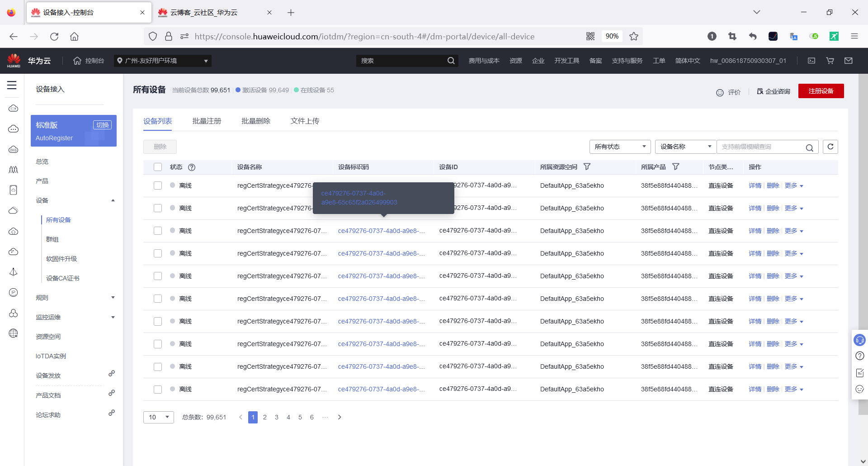Go to page 2 of devices
Screen dimensions: 868x466
coord(265,417)
